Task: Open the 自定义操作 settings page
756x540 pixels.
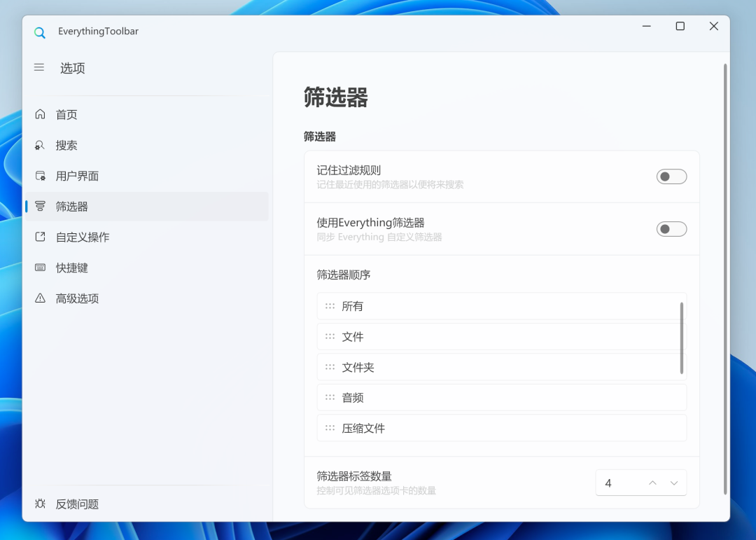Action: click(x=147, y=237)
